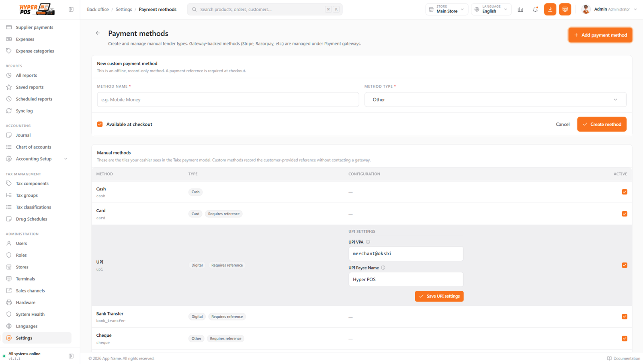Click the Hyper POS logo
Screen dimensions: 643x364
(x=37, y=9)
